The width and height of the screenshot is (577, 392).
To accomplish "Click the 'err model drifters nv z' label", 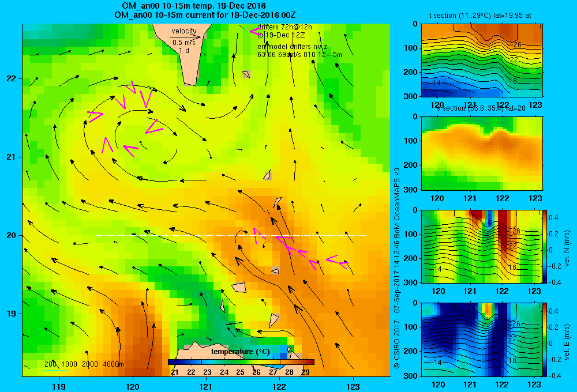I will [292, 47].
